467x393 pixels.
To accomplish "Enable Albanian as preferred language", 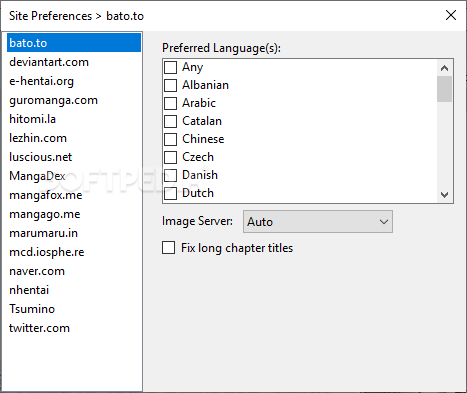I will (x=170, y=85).
